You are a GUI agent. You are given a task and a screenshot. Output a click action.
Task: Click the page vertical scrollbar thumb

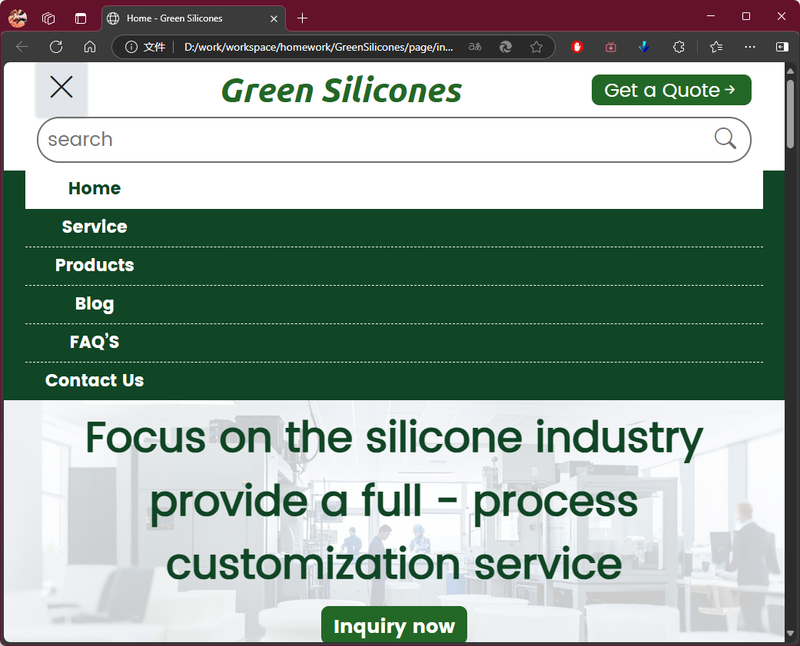[x=790, y=114]
